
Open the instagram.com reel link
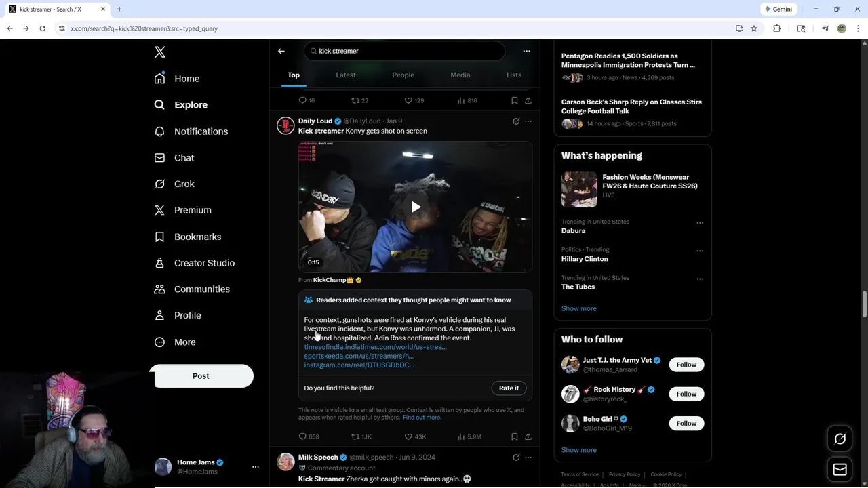[359, 365]
